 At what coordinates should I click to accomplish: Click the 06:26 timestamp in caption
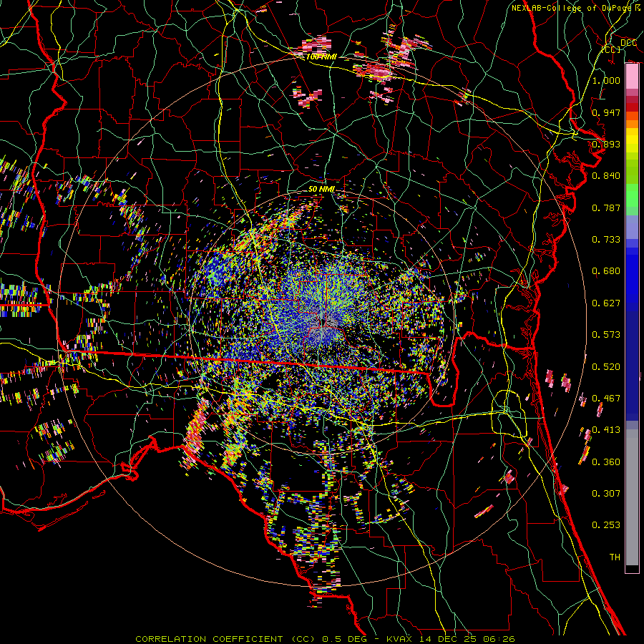coord(499,639)
